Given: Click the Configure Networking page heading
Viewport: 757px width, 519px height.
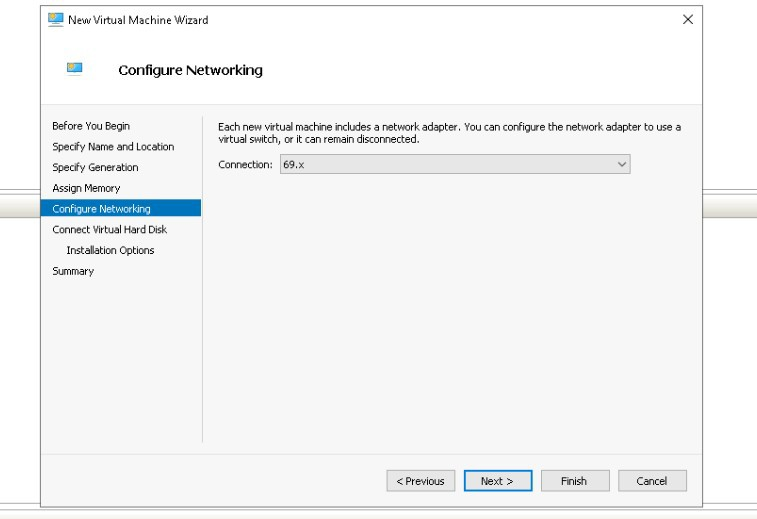Looking at the screenshot, I should click(x=190, y=70).
